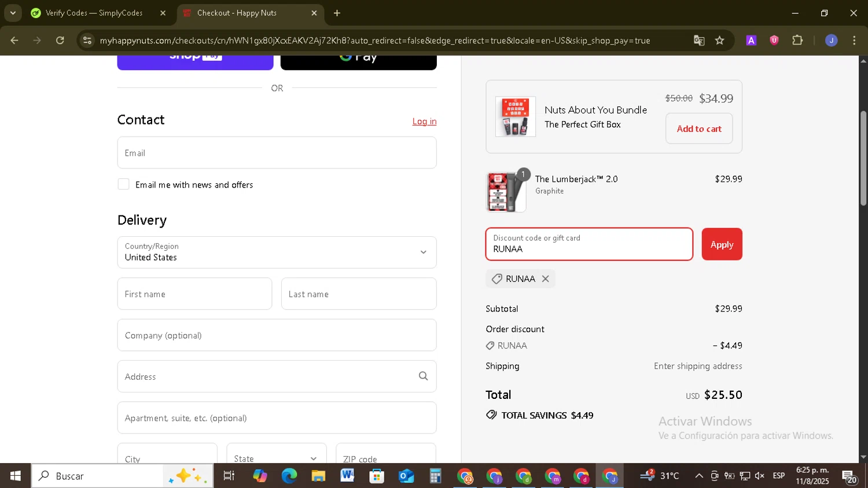
Task: Open the Windows Start menu
Action: [x=15, y=476]
